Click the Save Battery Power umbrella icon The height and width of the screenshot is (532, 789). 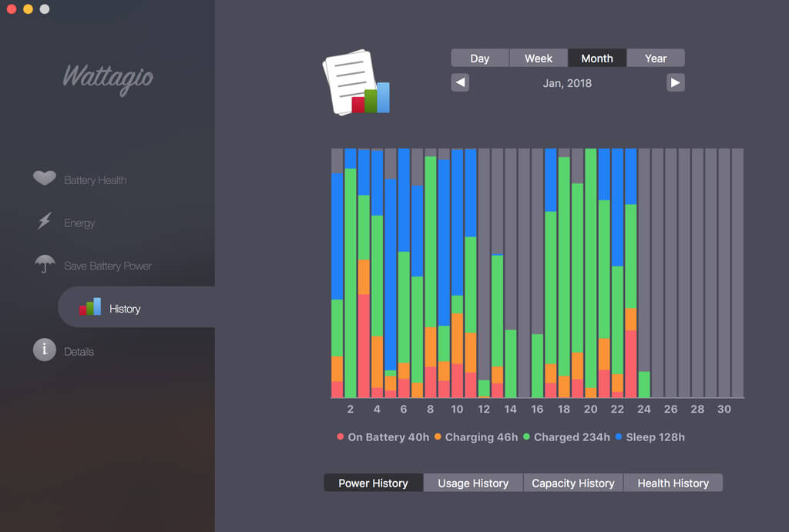tap(45, 264)
